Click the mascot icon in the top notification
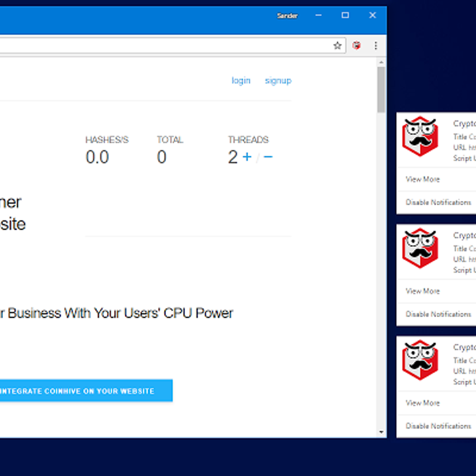The height and width of the screenshot is (476, 476). pyautogui.click(x=420, y=136)
